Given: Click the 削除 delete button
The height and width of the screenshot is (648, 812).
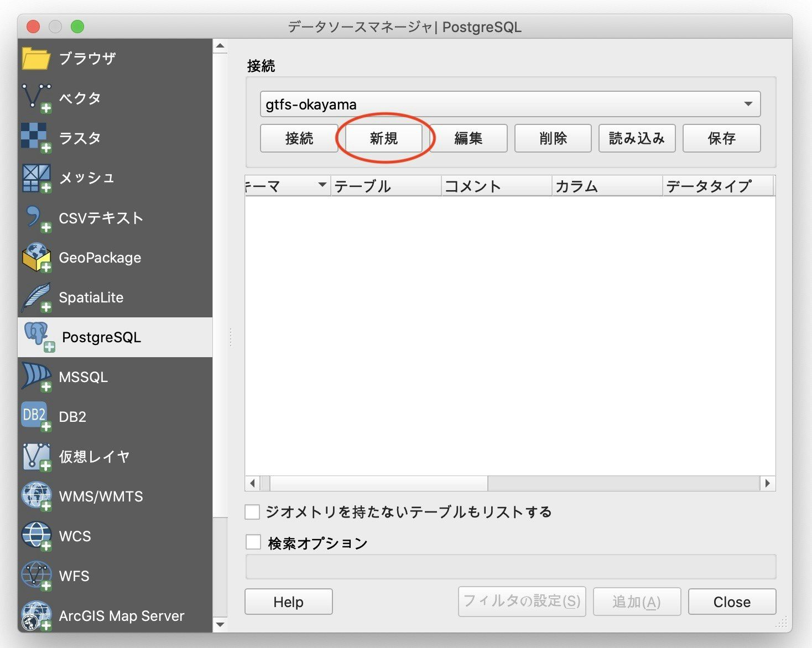Looking at the screenshot, I should 553,138.
